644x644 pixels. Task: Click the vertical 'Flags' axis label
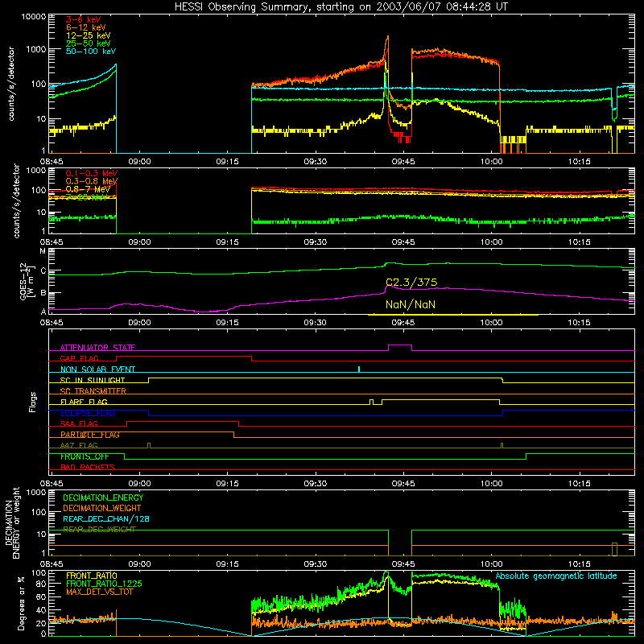pyautogui.click(x=33, y=402)
